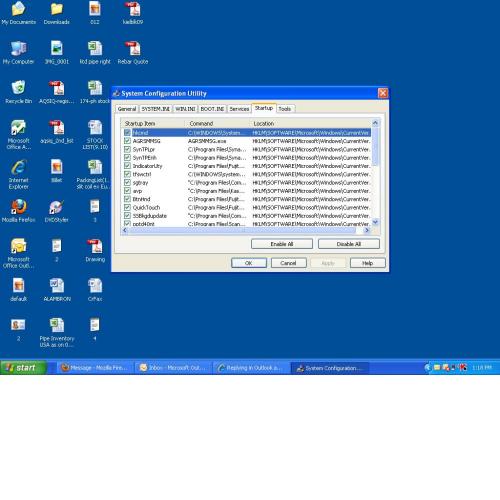Select the Rebar Quote PDF icon
500x500 pixels.
[133, 52]
